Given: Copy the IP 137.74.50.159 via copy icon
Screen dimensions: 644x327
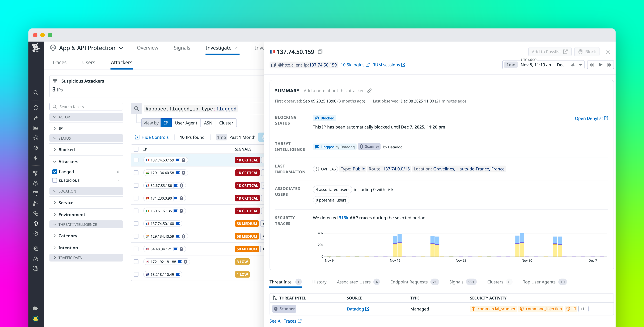Looking at the screenshot, I should pos(320,52).
